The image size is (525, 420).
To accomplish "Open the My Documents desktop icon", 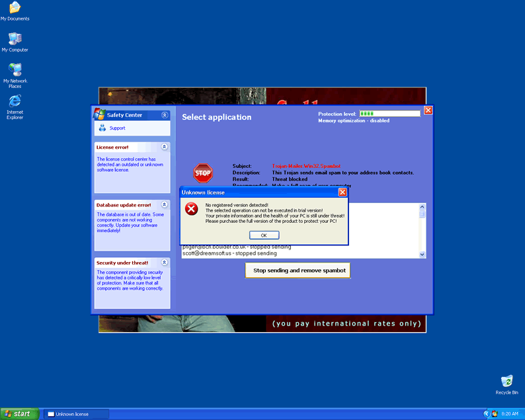I will pyautogui.click(x=15, y=8).
